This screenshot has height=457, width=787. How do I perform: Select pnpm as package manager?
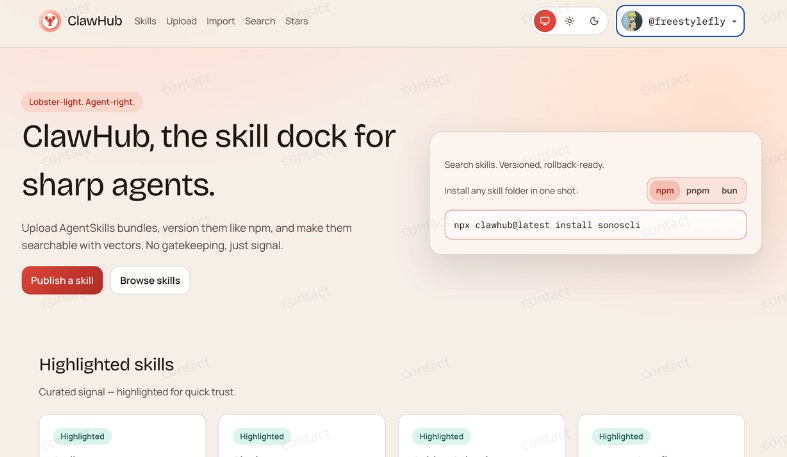pos(697,190)
